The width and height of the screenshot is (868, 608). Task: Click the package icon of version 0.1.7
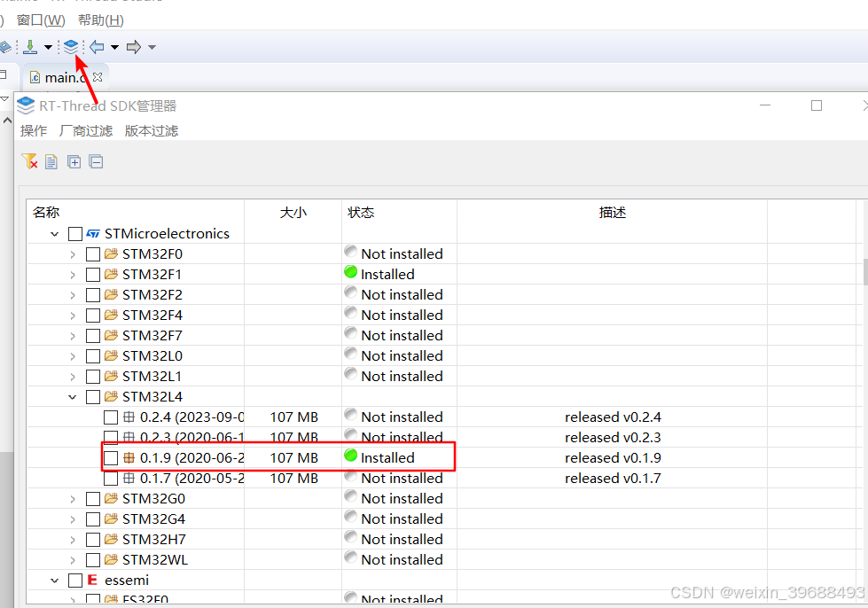(129, 478)
